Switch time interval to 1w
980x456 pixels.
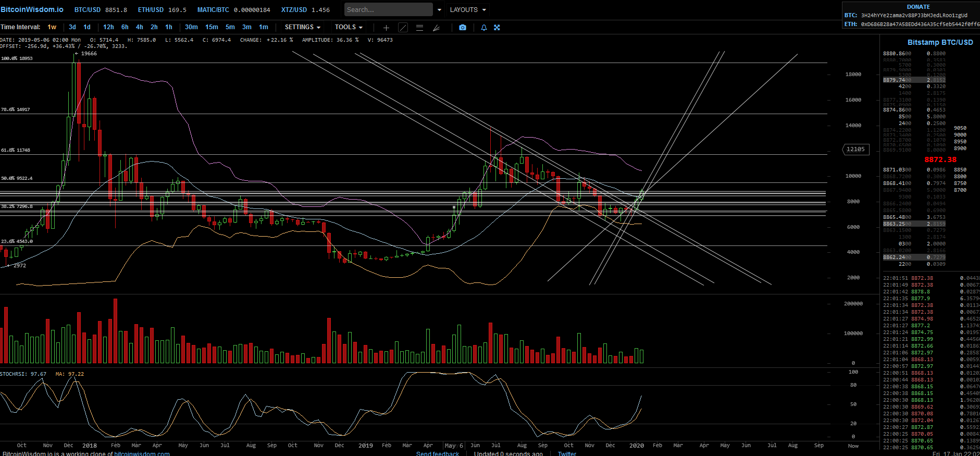(52, 27)
